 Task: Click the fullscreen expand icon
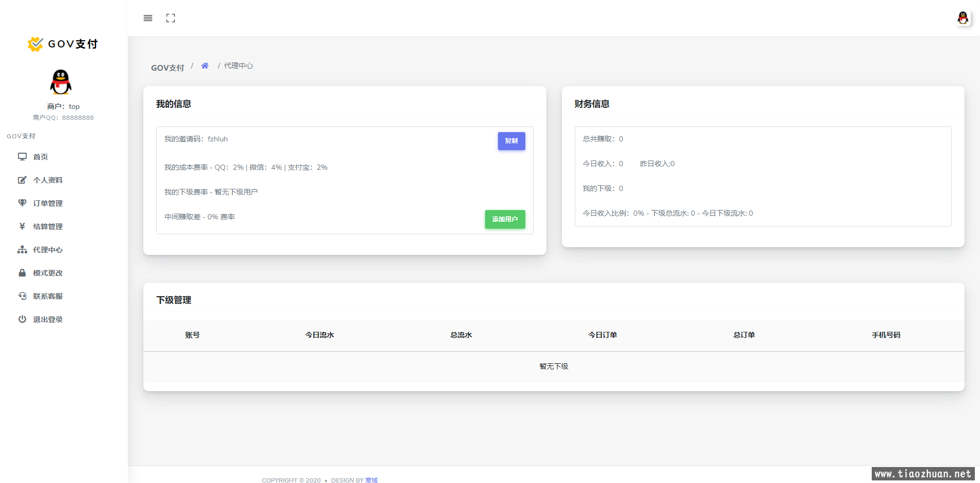(171, 18)
